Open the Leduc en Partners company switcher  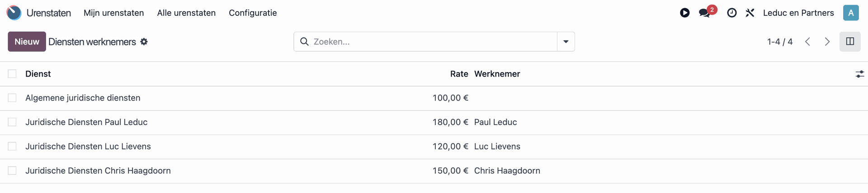(x=798, y=13)
